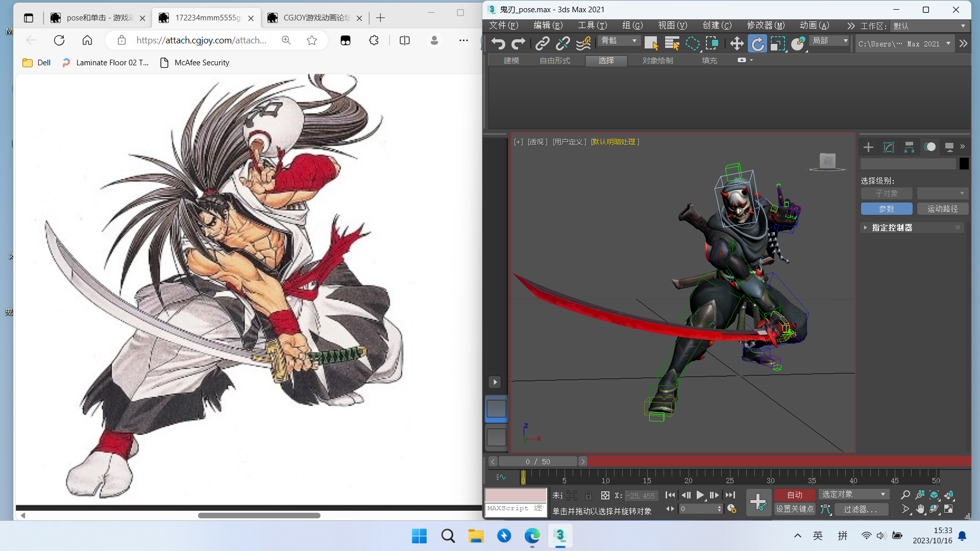
Task: Toggle Window/Crossing selection mode
Action: click(712, 44)
